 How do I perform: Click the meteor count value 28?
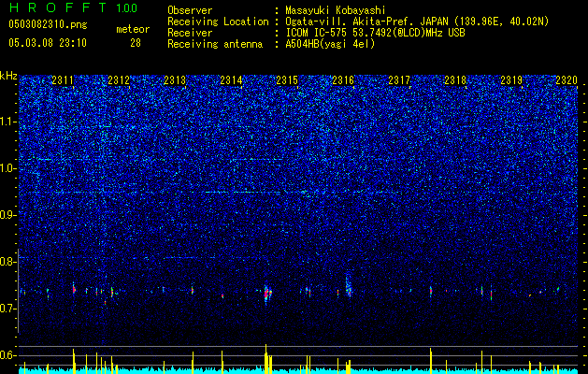coord(136,43)
